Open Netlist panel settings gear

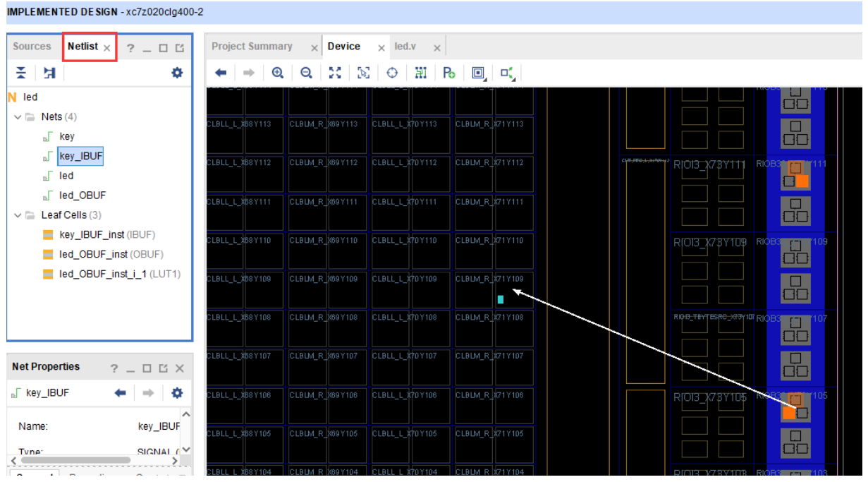[177, 73]
